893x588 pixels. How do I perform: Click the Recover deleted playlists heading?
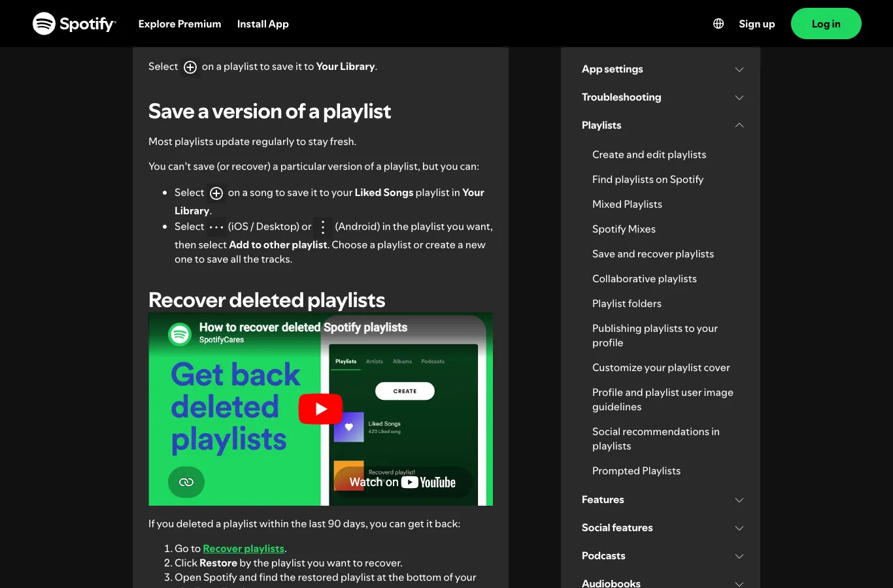click(x=267, y=300)
